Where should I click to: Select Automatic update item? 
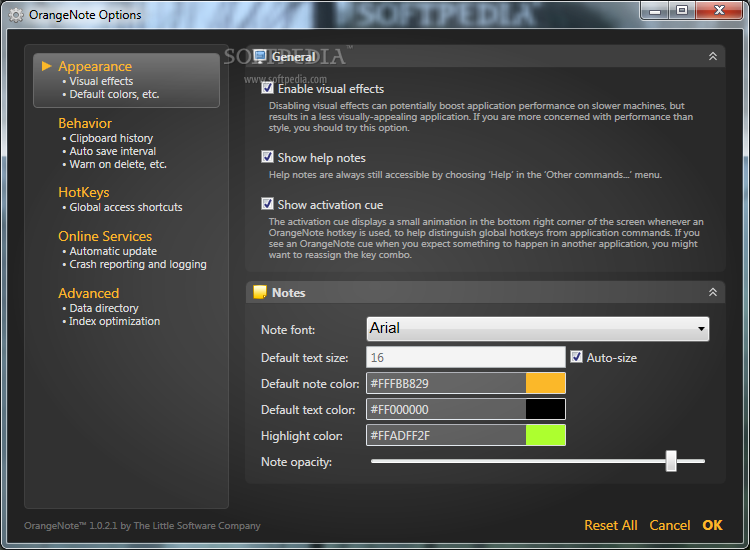pyautogui.click(x=113, y=251)
